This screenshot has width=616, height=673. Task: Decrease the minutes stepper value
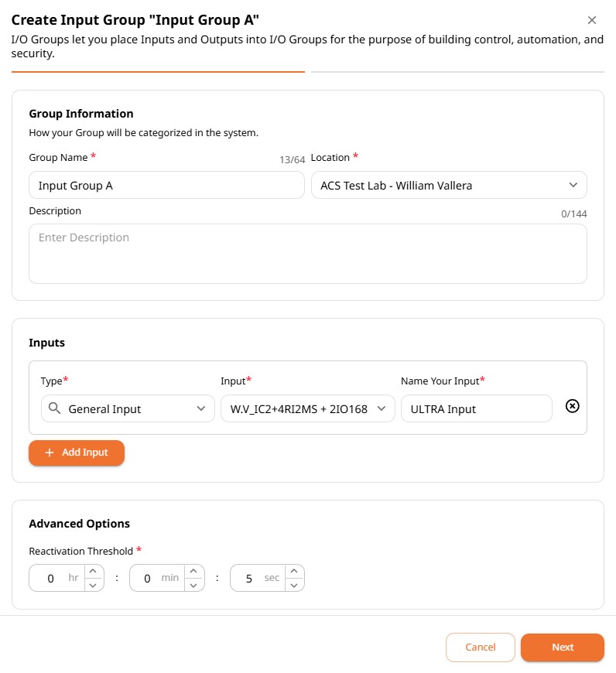(193, 585)
